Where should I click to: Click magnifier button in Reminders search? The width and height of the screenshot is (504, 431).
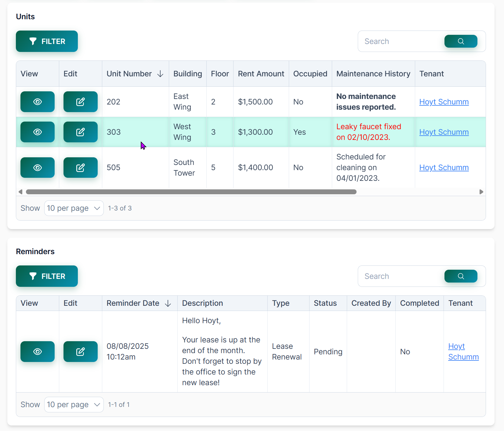coord(461,276)
